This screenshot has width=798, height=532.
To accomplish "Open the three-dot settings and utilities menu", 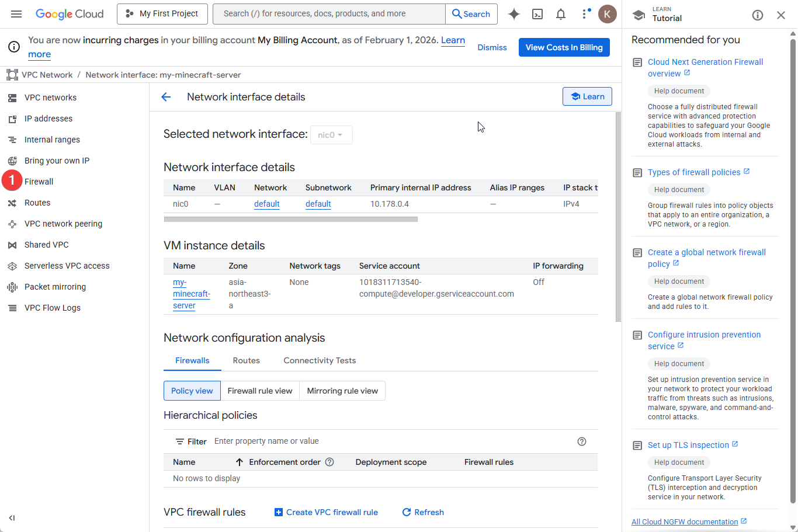I will click(585, 14).
